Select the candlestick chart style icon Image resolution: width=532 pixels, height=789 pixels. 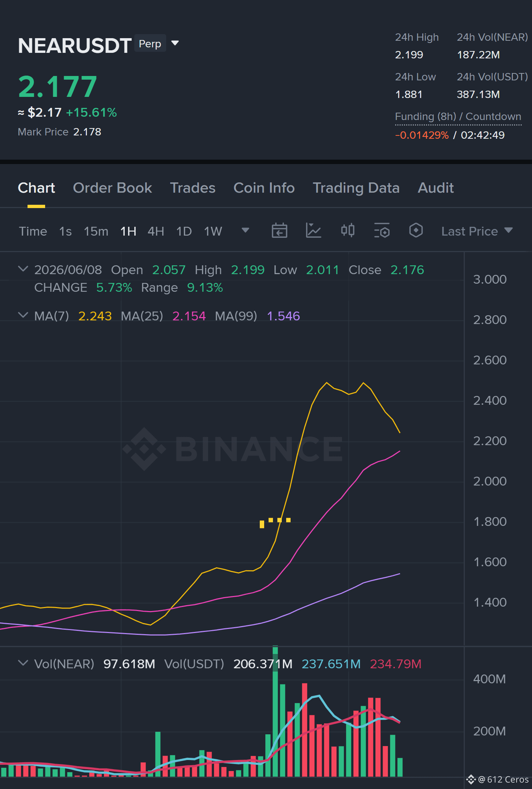pyautogui.click(x=347, y=231)
